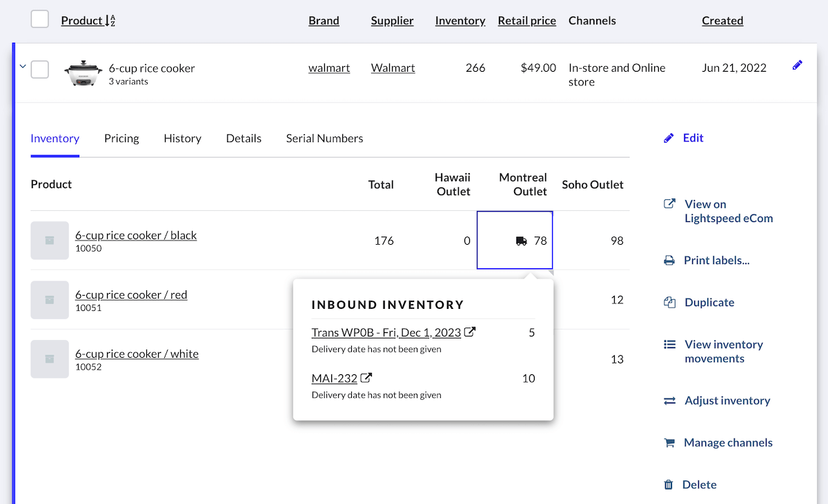Viewport: 828px width, 504px height.
Task: Click the red variant placeholder thumbnail
Action: [x=50, y=300]
